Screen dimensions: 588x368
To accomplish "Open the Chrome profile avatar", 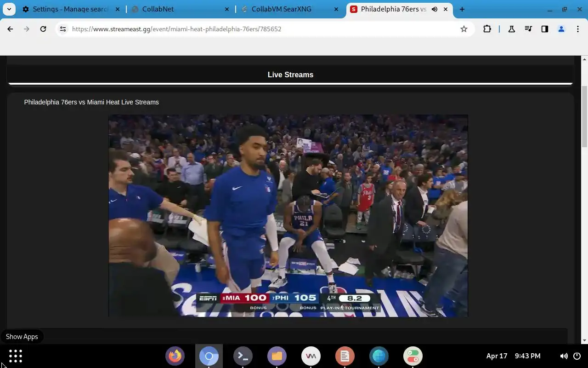I will (x=561, y=29).
